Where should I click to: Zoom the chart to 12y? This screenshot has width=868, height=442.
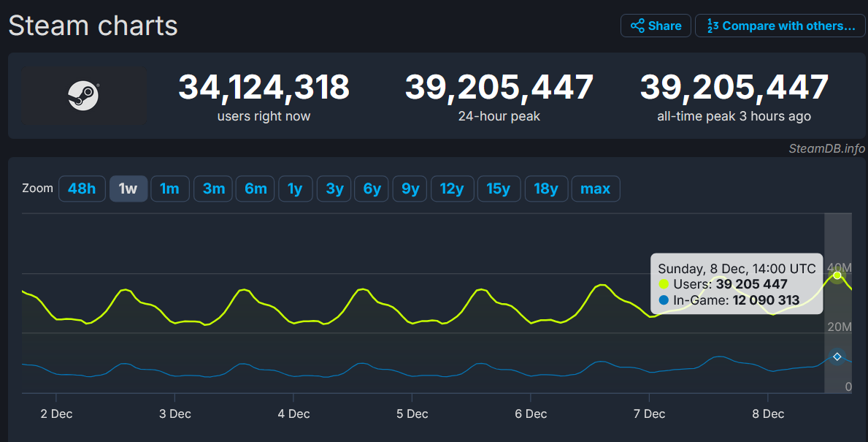(453, 189)
